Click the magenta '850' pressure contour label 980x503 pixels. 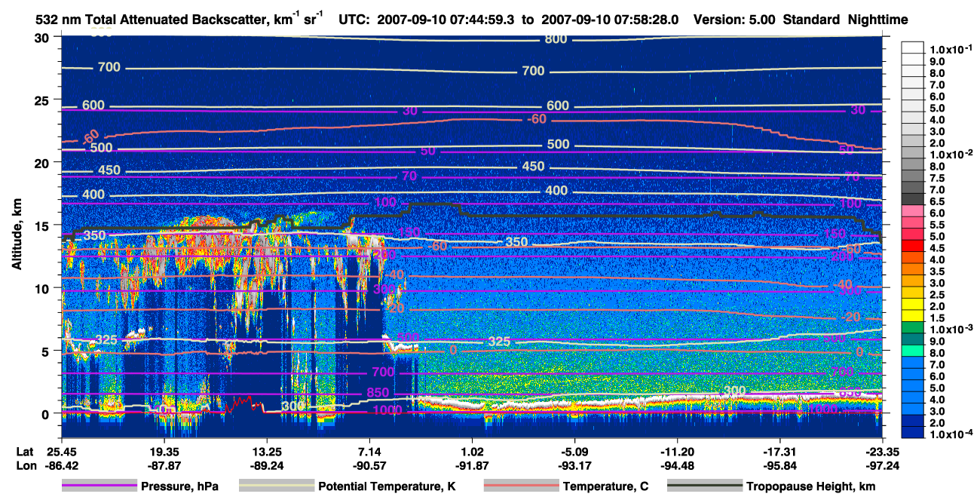378,393
